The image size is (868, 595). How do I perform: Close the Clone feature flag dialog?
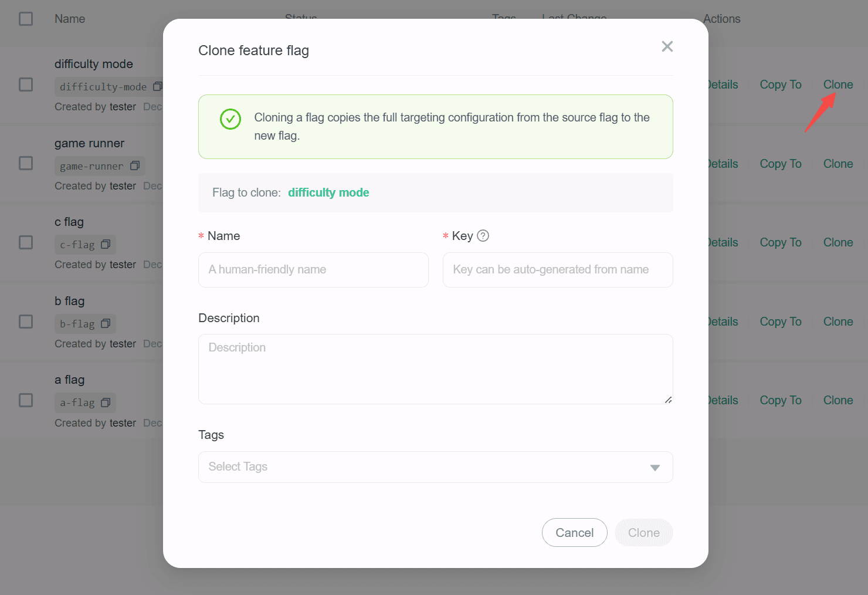(x=667, y=46)
